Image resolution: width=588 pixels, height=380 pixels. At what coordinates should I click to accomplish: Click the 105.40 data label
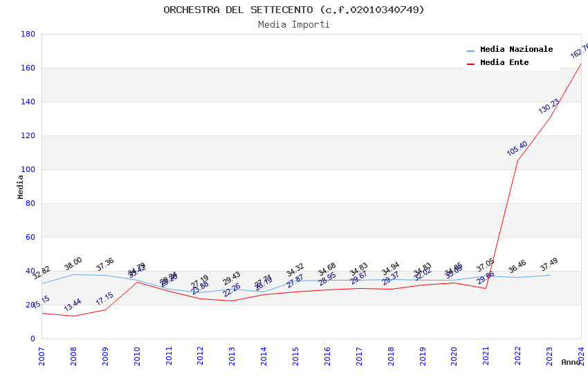[517, 149]
